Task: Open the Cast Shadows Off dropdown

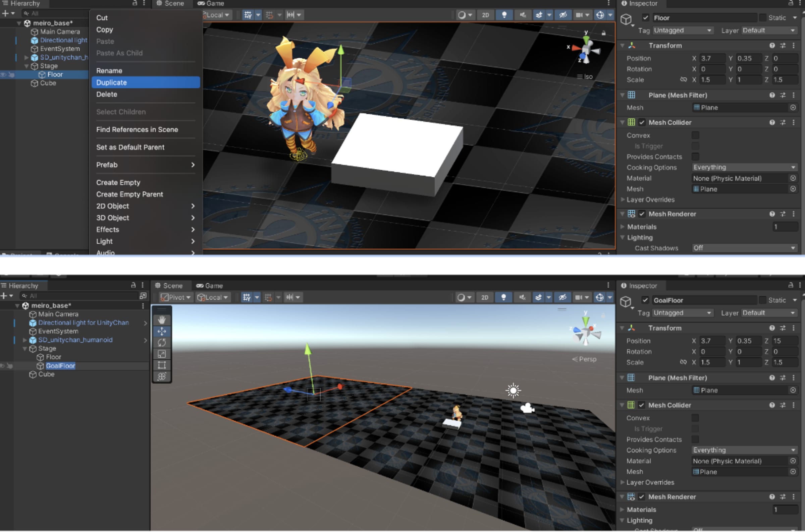Action: point(744,248)
